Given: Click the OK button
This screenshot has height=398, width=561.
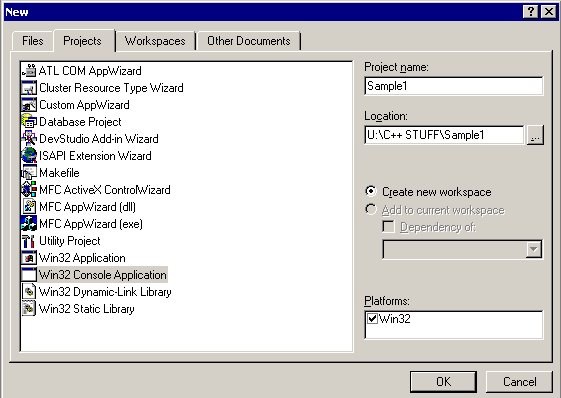Looking at the screenshot, I should tap(443, 382).
